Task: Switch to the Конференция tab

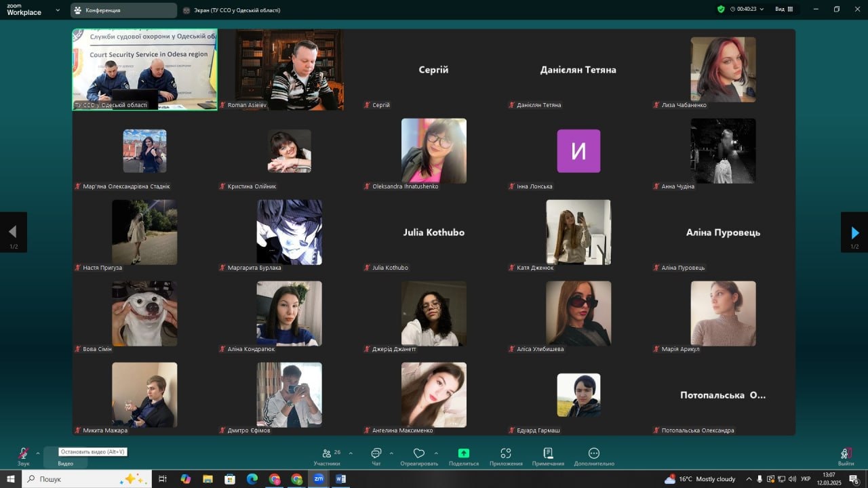Action: click(x=123, y=10)
